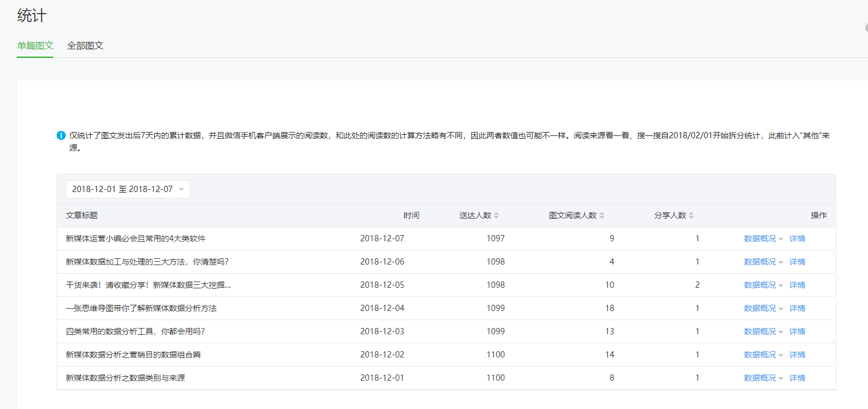Open the date range 2018-12-01 至 2018-12-07 dropdown
Image resolution: width=868 pixels, height=409 pixels.
pyautogui.click(x=128, y=189)
